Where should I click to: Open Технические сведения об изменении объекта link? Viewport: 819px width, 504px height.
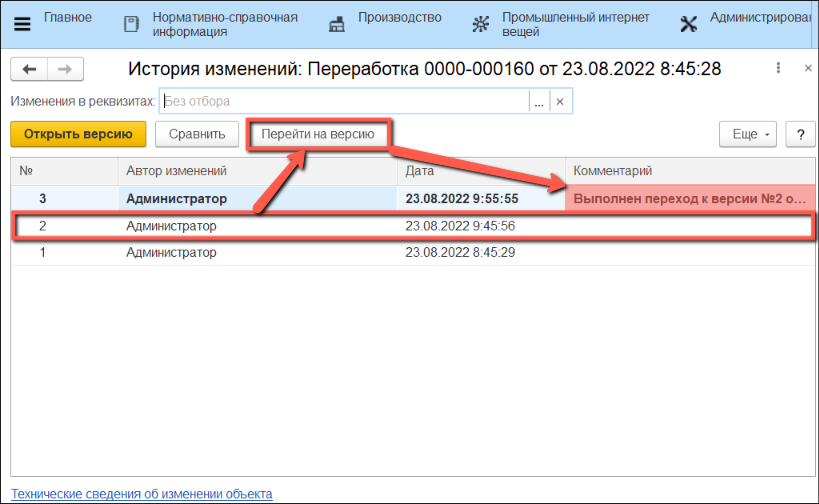(141, 494)
